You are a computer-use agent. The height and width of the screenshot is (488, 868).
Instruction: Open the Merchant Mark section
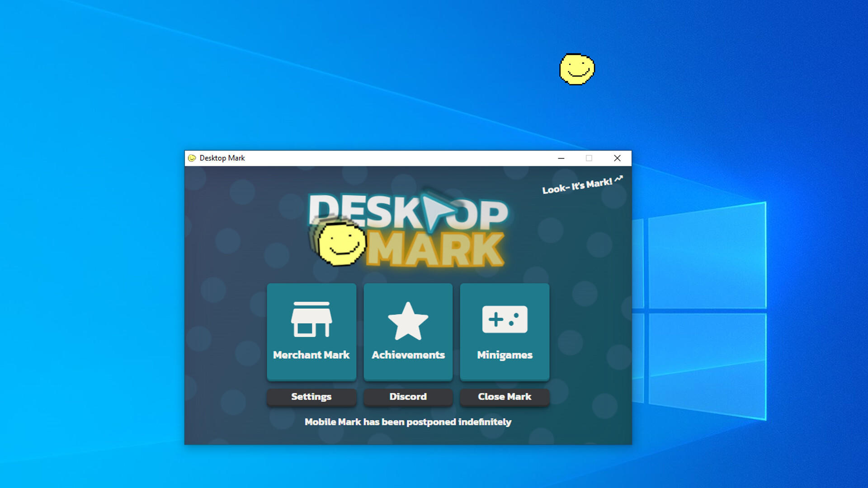[311, 332]
